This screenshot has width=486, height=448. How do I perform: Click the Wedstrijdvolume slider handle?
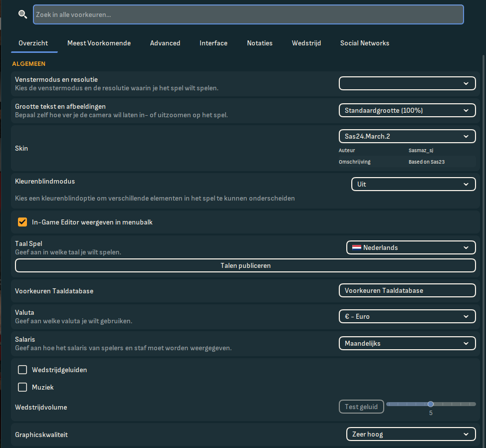430,404
